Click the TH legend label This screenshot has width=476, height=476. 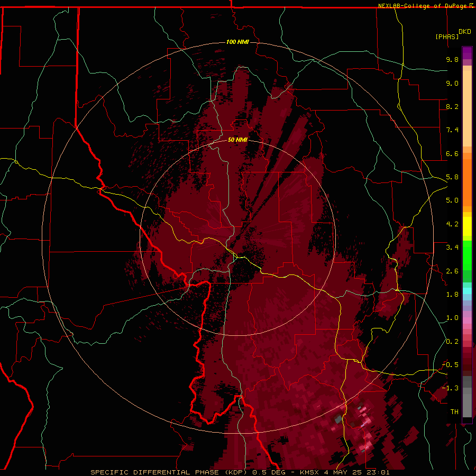[454, 412]
